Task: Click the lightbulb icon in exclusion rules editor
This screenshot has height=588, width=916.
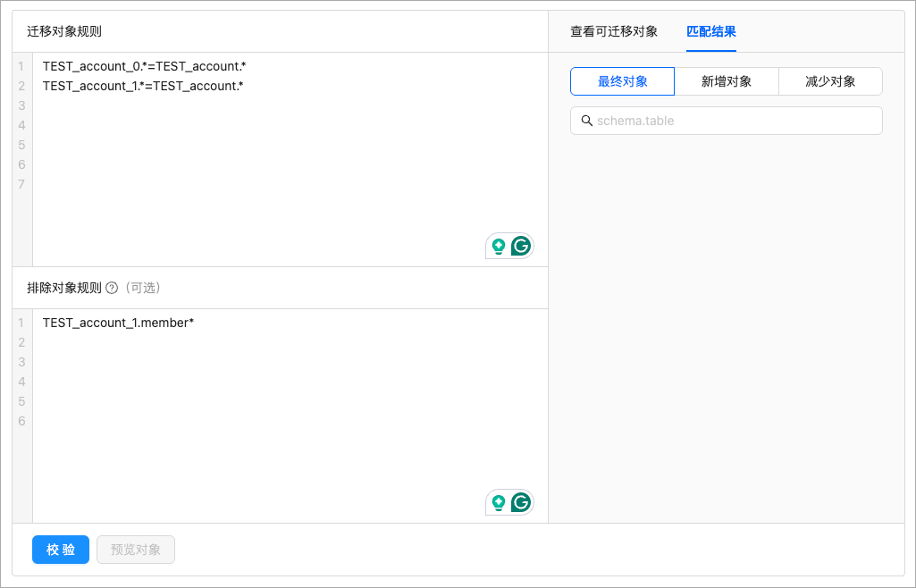Action: click(x=499, y=503)
